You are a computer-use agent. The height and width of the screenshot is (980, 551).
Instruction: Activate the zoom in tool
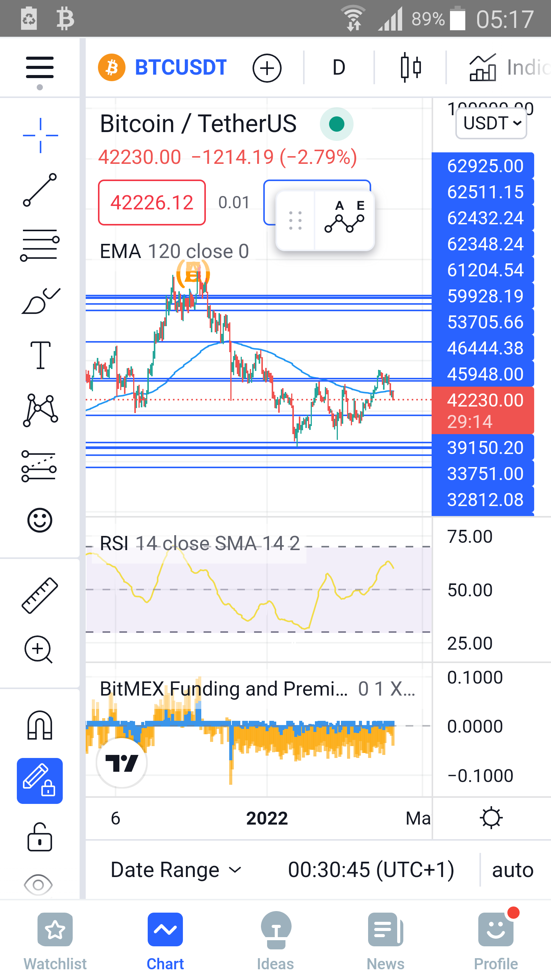(38, 650)
